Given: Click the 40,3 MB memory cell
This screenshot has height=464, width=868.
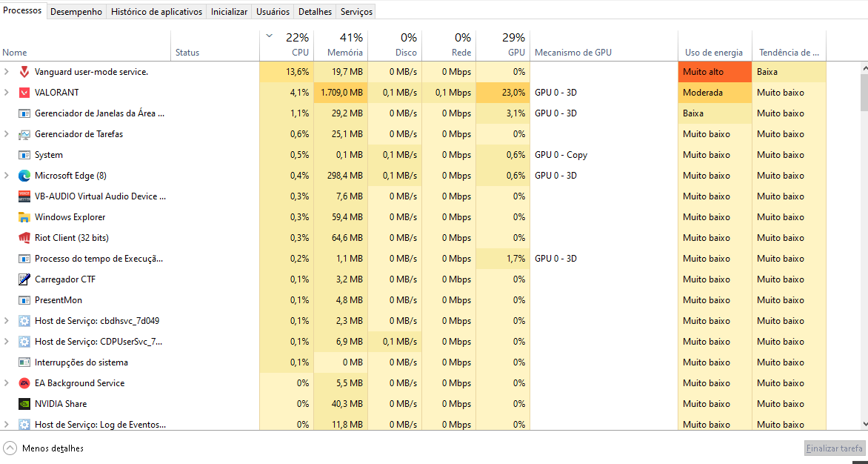Looking at the screenshot, I should tap(341, 404).
